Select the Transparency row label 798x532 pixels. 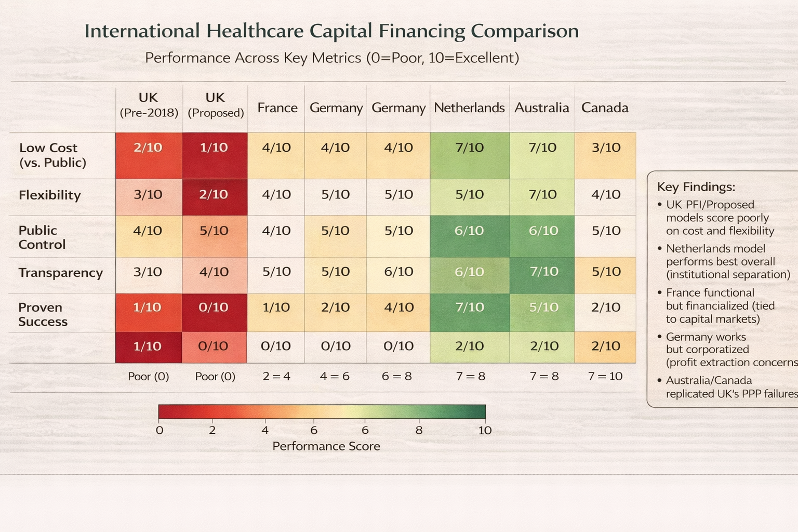[x=61, y=273]
